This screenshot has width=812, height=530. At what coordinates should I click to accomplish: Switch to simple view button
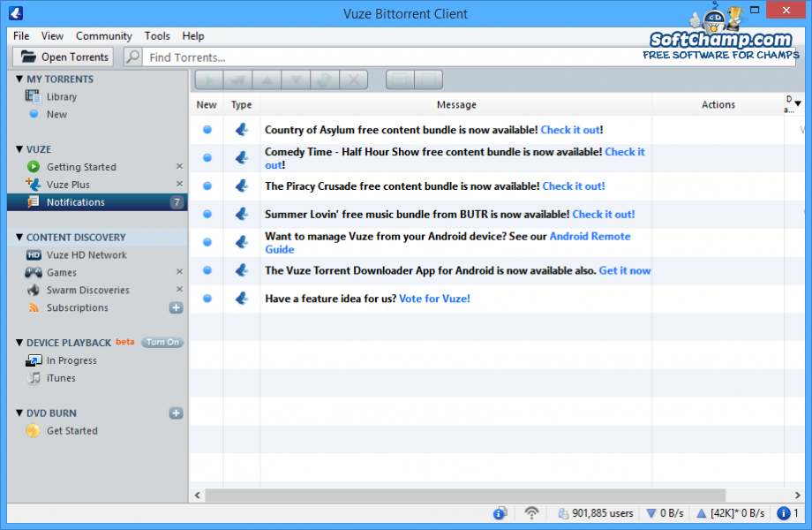tap(428, 79)
